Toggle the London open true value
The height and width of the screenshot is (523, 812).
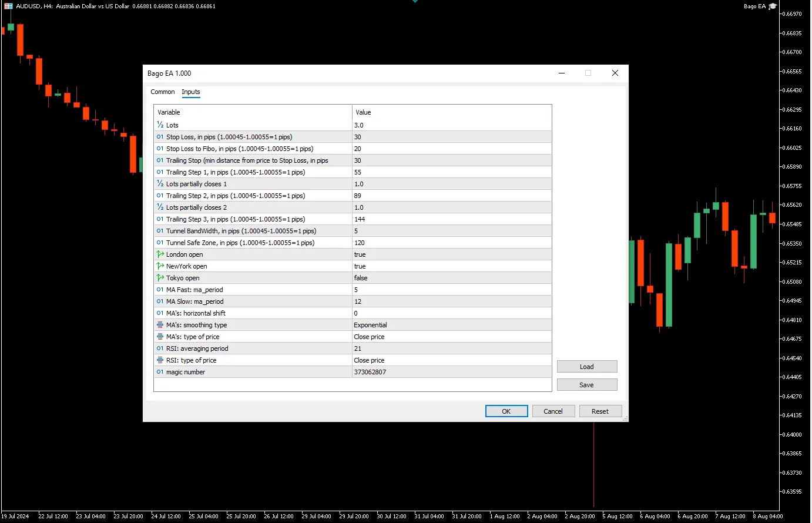click(x=451, y=254)
